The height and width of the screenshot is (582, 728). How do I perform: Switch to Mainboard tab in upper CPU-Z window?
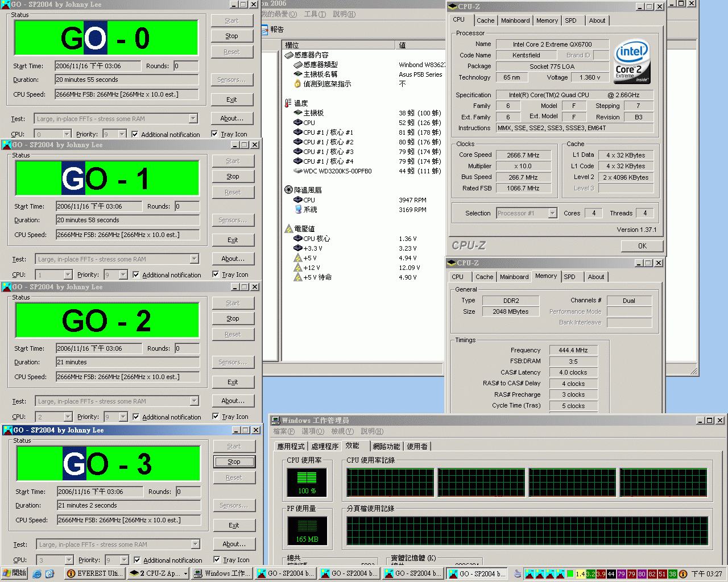click(x=515, y=20)
